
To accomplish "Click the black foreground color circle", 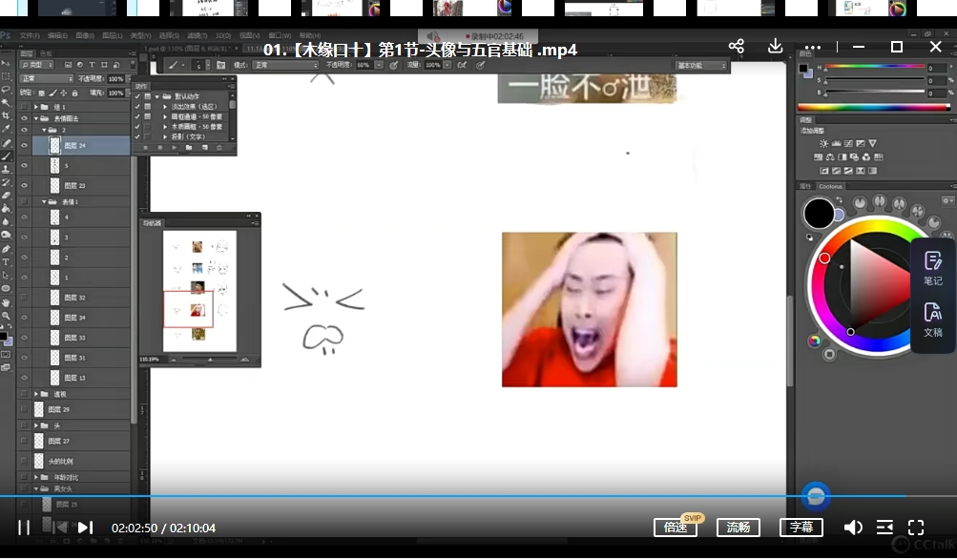I will pyautogui.click(x=819, y=214).
